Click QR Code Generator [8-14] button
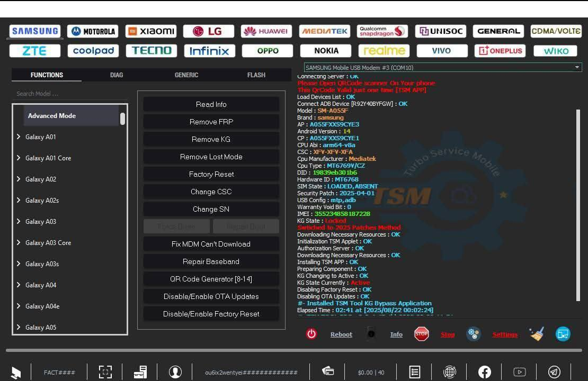The height and width of the screenshot is (381, 588). [211, 279]
